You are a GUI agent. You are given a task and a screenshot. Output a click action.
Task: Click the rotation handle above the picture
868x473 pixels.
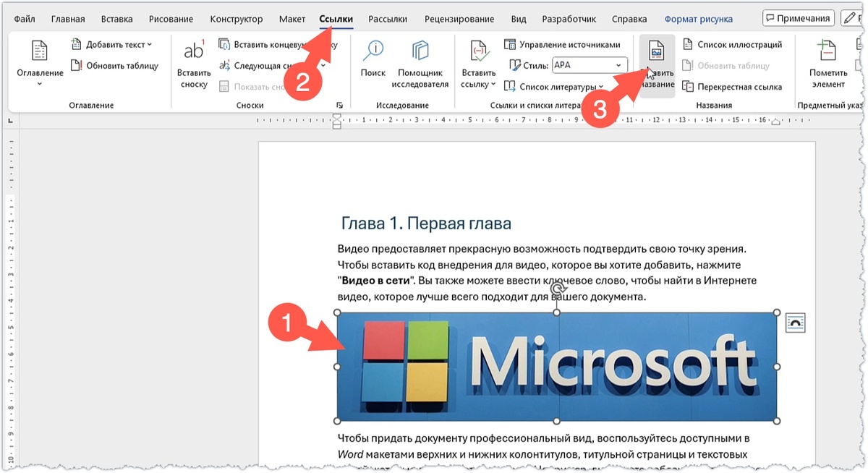556,289
